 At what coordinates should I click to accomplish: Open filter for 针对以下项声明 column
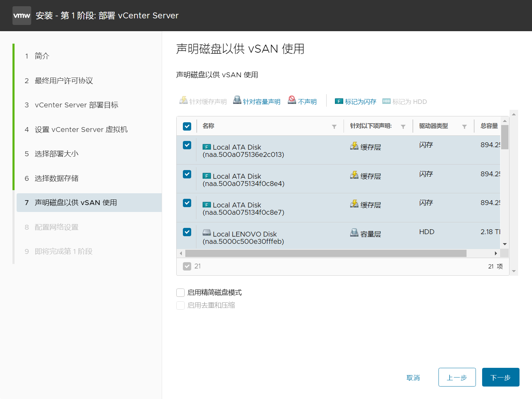point(403,127)
